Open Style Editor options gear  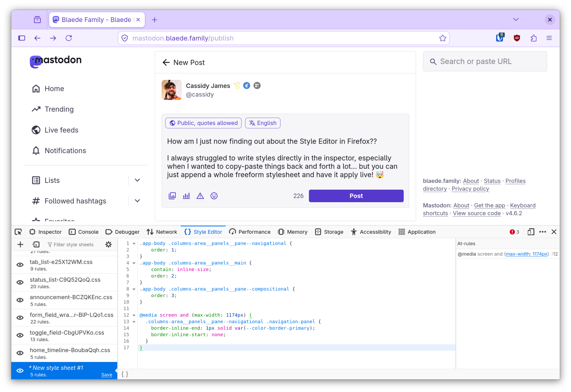(x=108, y=244)
